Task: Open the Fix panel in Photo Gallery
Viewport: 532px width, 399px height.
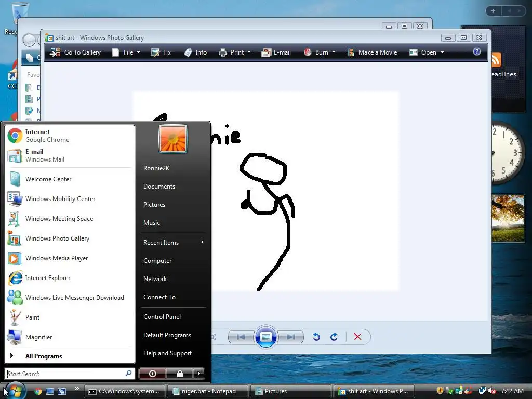Action: pos(161,52)
